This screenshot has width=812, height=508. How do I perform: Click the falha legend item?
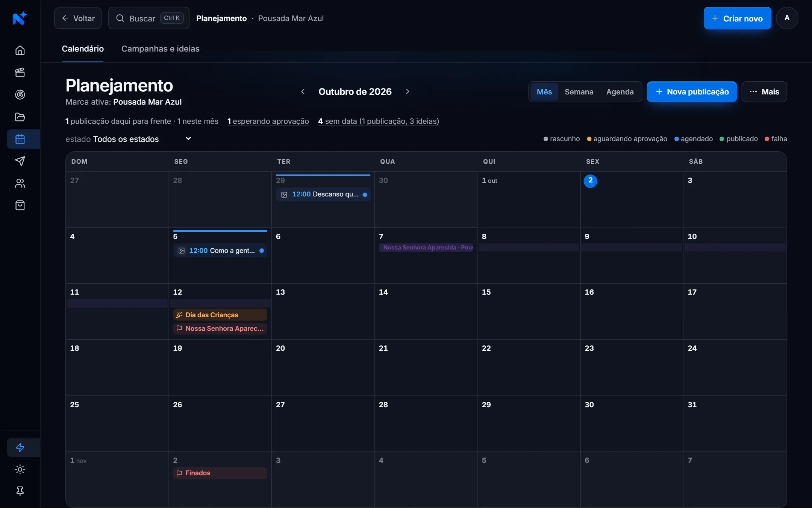pos(776,139)
